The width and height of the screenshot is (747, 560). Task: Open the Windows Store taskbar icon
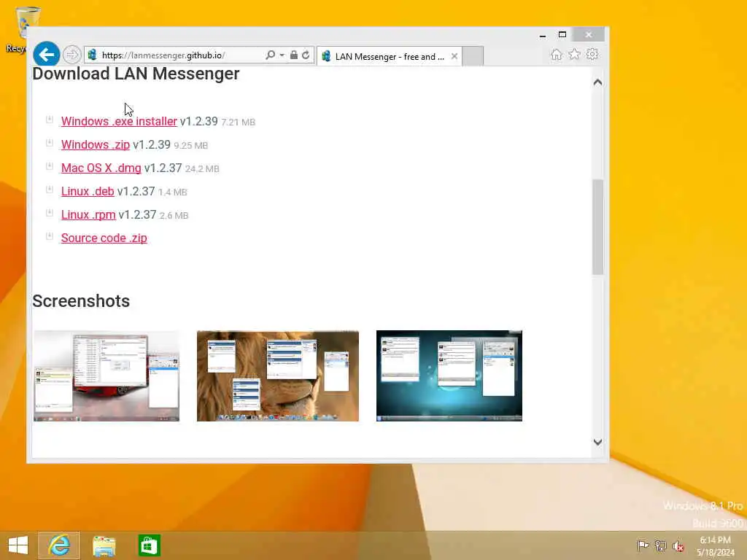(x=149, y=545)
